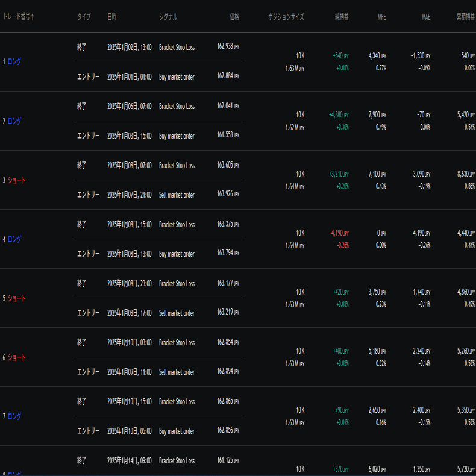Screen dimensions: 476x476
Task: Click net profit +4,880 JPY
Action: click(x=339, y=114)
